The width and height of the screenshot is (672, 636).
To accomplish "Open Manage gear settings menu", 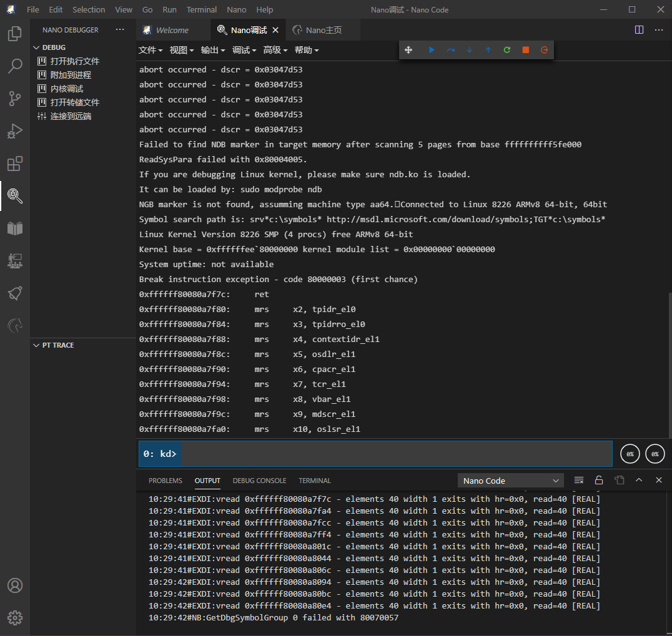I will (x=15, y=617).
